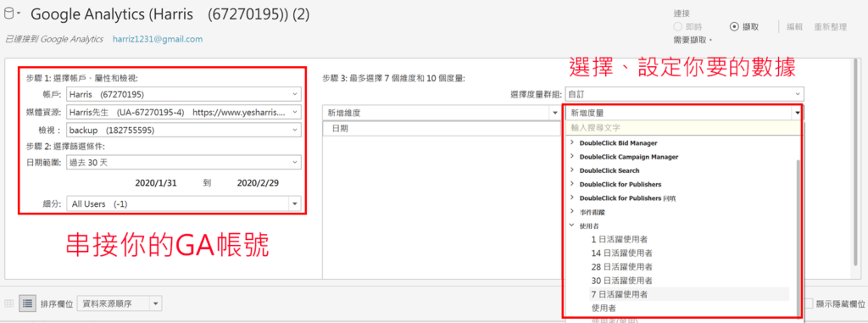Select the 即時 live connection radio button
The width and height of the screenshot is (868, 323).
tap(677, 26)
